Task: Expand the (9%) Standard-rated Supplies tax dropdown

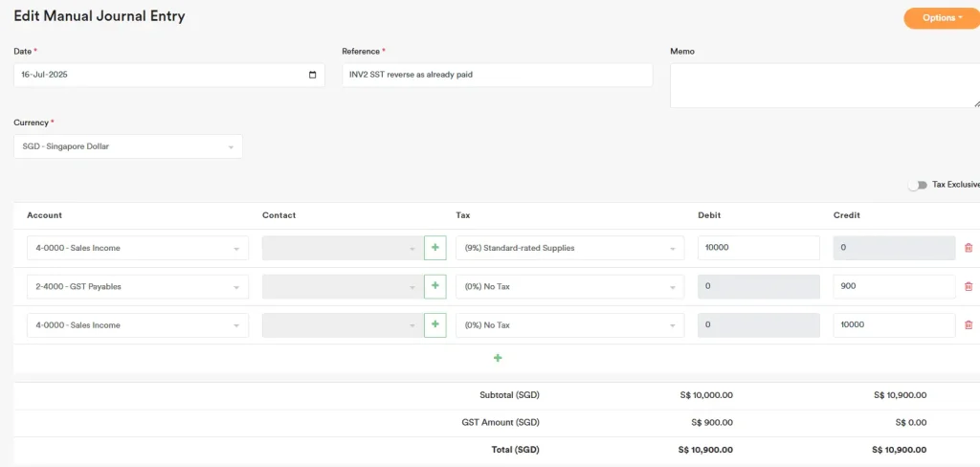Action: pos(569,248)
